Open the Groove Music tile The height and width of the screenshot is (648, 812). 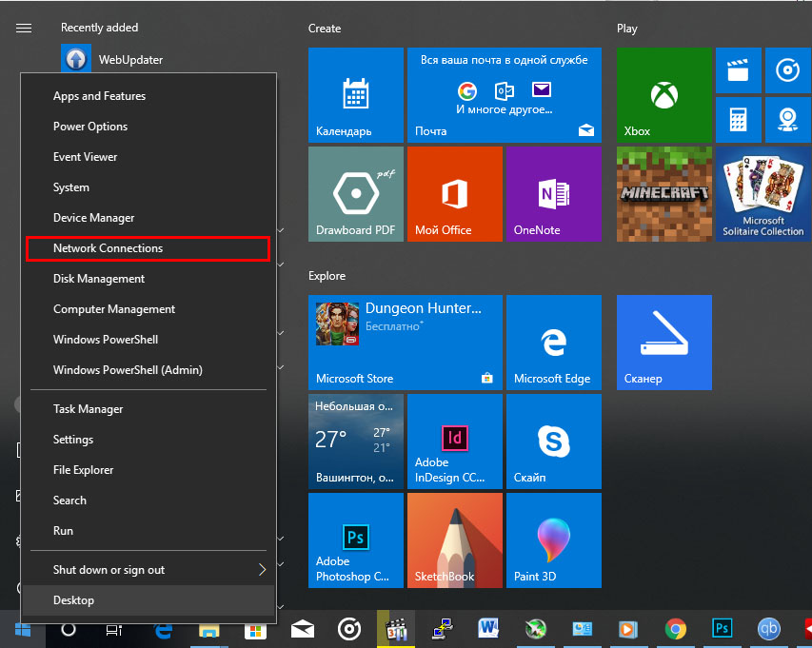[786, 70]
